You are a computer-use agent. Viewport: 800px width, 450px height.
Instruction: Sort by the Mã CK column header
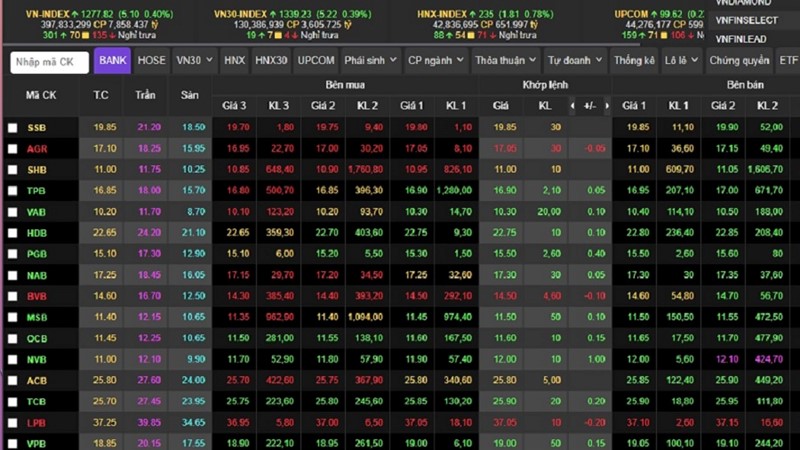coord(41,95)
